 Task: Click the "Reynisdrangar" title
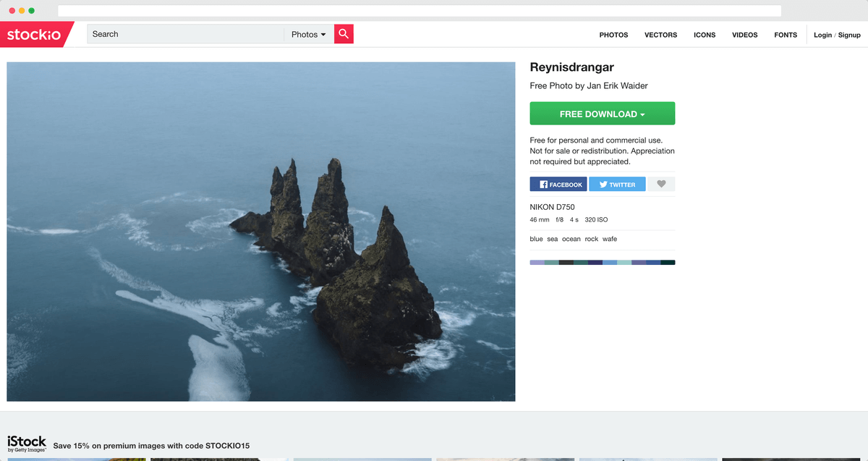click(572, 67)
